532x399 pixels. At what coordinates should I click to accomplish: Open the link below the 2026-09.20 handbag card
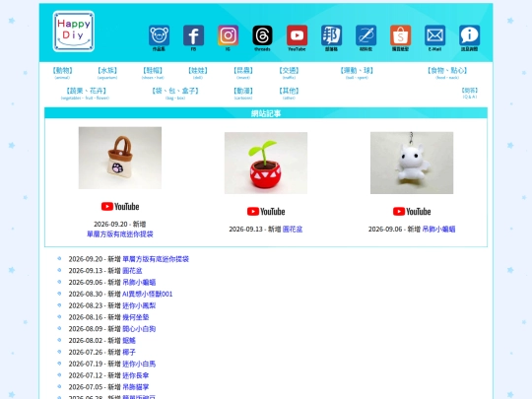(120, 234)
